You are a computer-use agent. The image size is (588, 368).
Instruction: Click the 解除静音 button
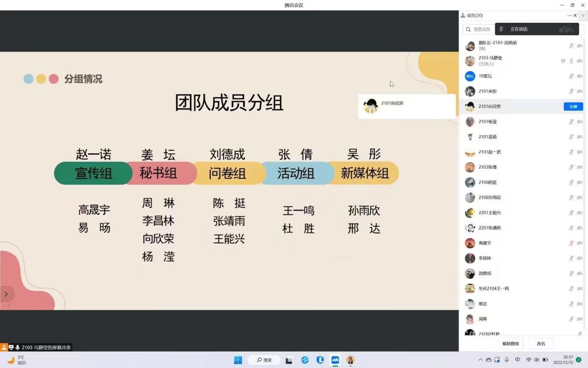(510, 344)
